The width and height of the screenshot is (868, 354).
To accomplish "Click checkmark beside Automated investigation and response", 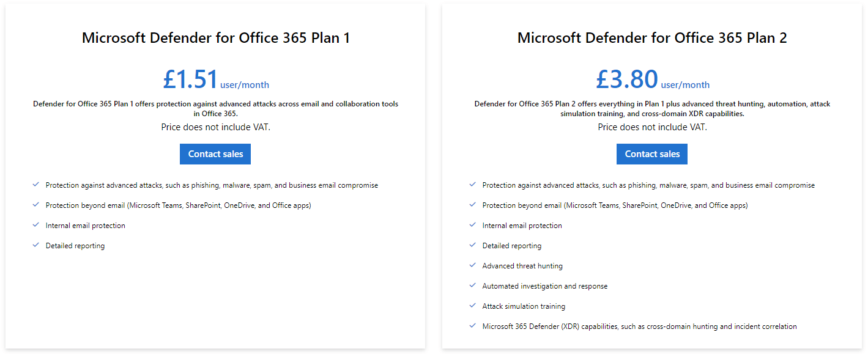I will click(473, 286).
